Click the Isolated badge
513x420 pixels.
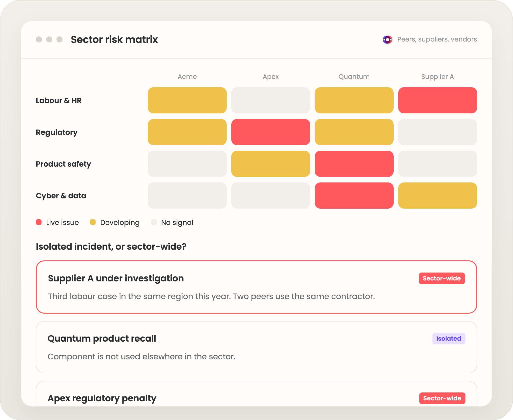pos(449,339)
